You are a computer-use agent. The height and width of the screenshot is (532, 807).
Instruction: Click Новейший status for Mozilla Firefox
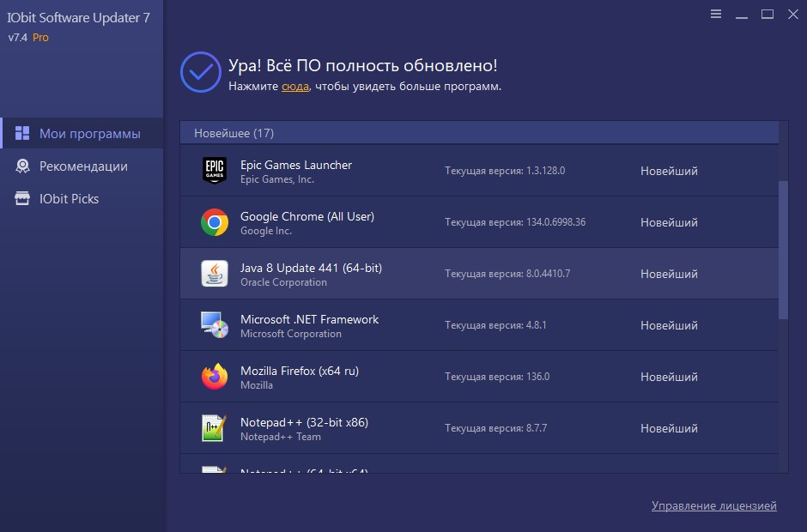(669, 377)
